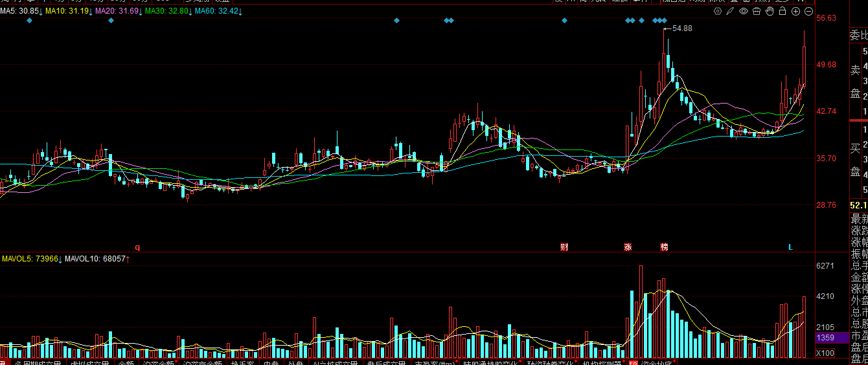Activate the hand pan tool icon
Screen dimensions: 868x365
[770, 11]
